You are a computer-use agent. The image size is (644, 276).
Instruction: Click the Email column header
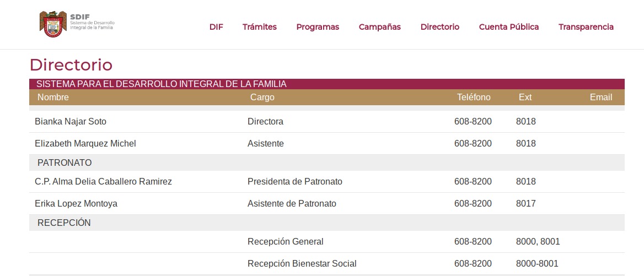pos(601,98)
